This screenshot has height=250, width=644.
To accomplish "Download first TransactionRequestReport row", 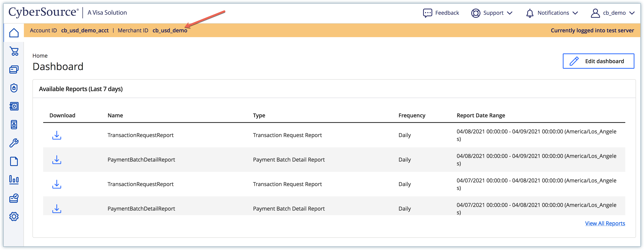I will tap(57, 135).
